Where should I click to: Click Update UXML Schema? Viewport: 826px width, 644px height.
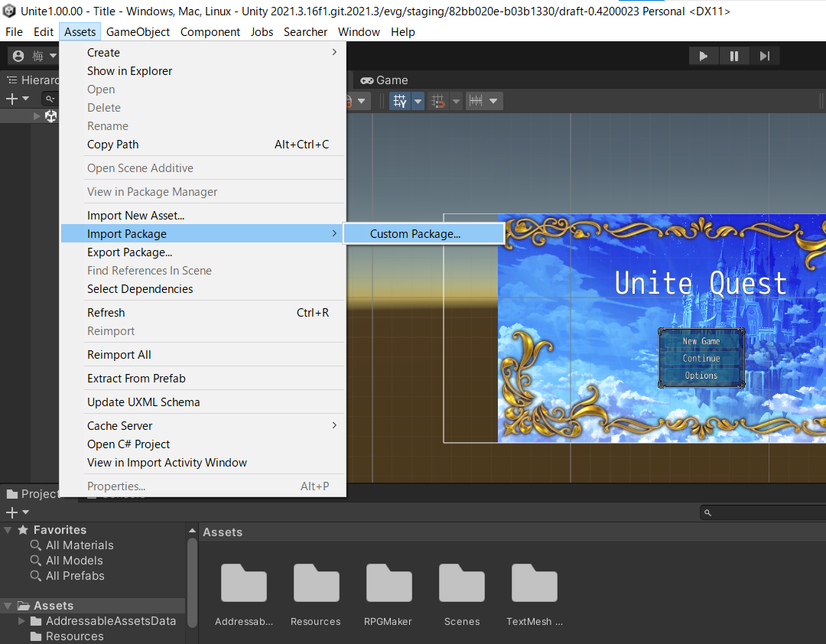pyautogui.click(x=203, y=402)
